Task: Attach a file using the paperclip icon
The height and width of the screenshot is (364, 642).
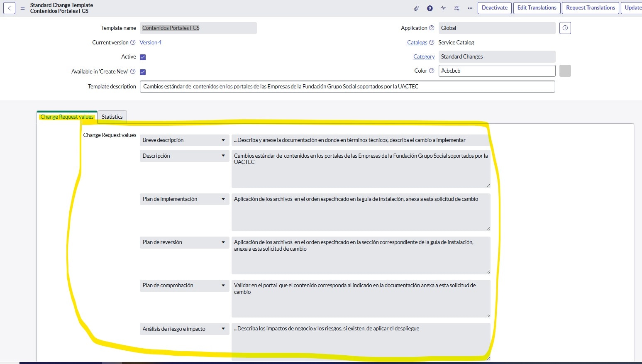Action: coord(416,8)
